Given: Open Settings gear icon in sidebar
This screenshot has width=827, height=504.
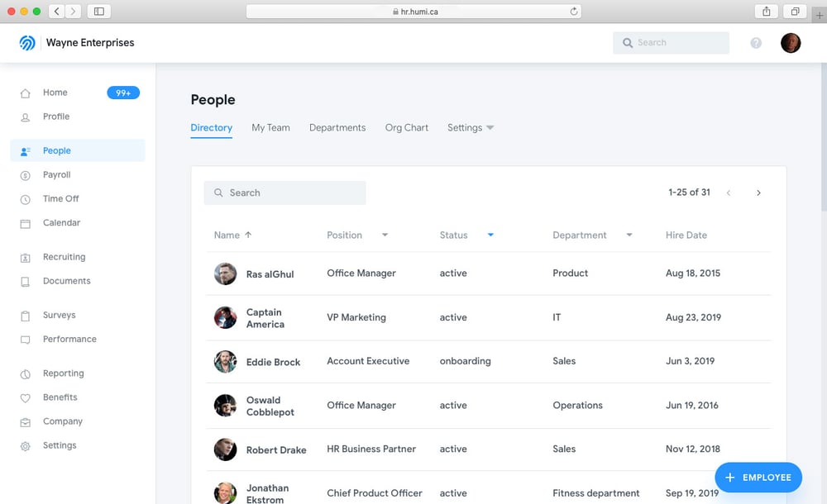Looking at the screenshot, I should click(26, 446).
